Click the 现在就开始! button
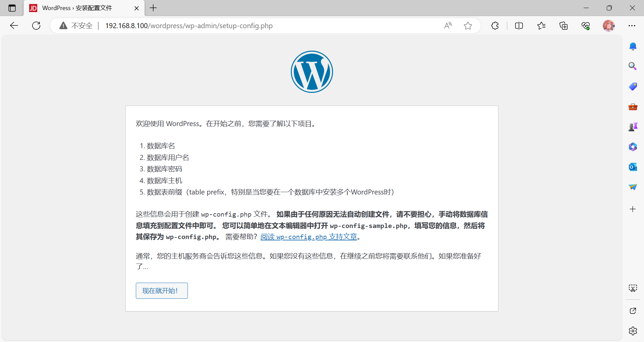Viewport: 644px width, 342px height. click(x=162, y=291)
